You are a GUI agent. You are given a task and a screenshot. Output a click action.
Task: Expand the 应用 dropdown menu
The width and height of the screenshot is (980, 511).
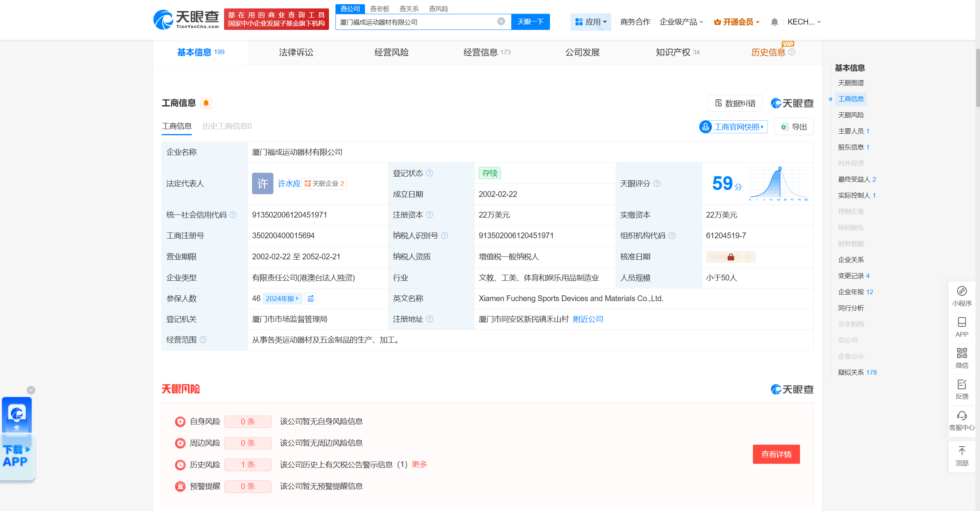[592, 22]
